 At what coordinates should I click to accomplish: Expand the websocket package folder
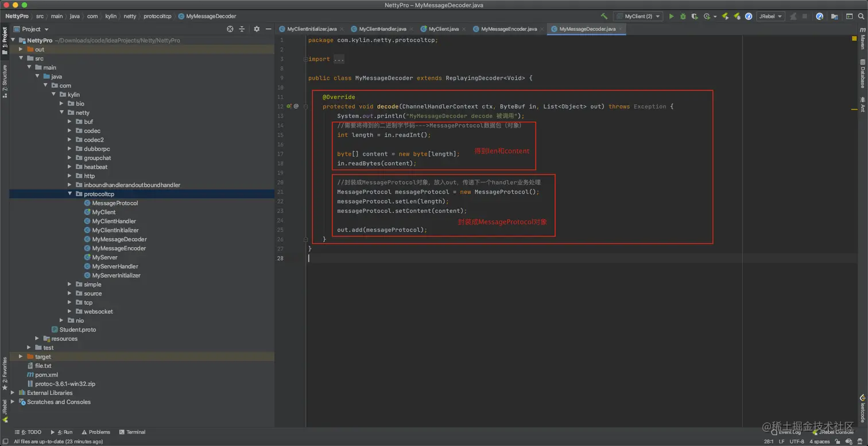pos(70,312)
